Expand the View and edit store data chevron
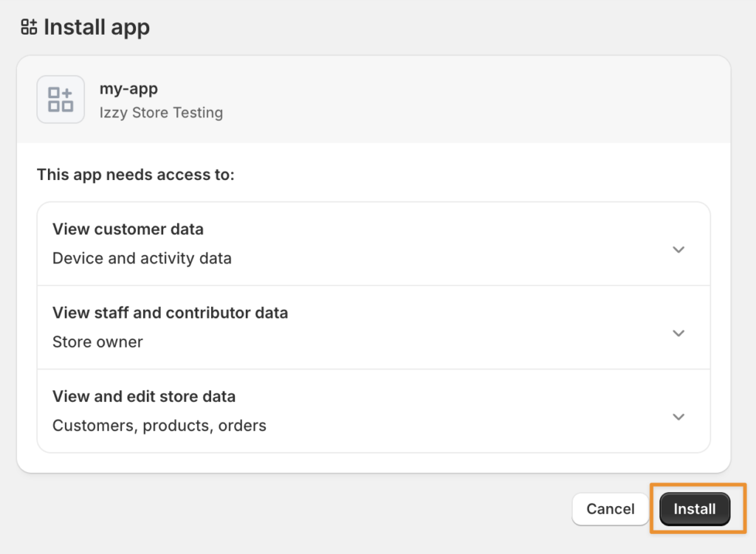Viewport: 756px width, 554px height. click(678, 417)
